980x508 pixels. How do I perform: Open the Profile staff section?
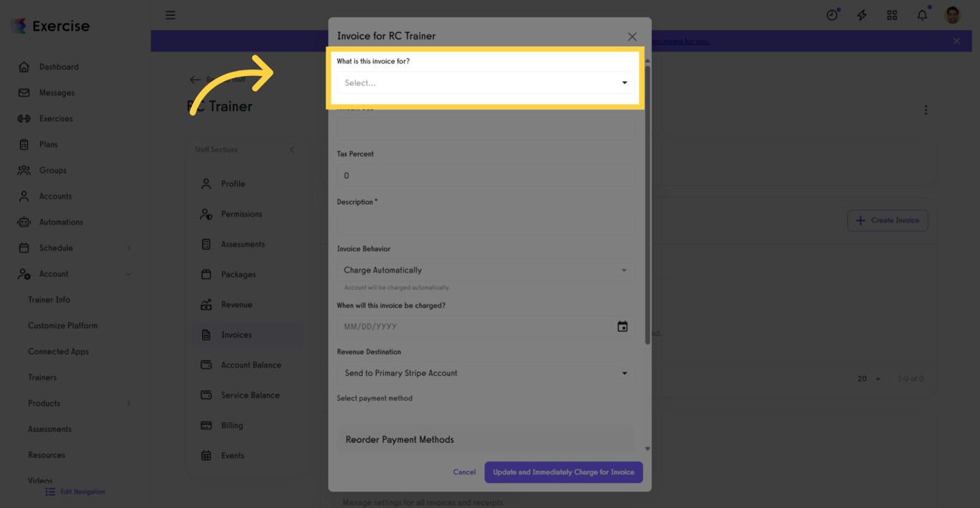click(x=232, y=184)
